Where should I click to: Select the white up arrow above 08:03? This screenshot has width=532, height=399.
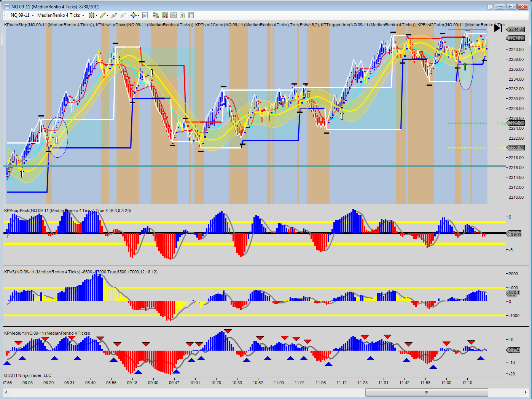pos(22,174)
